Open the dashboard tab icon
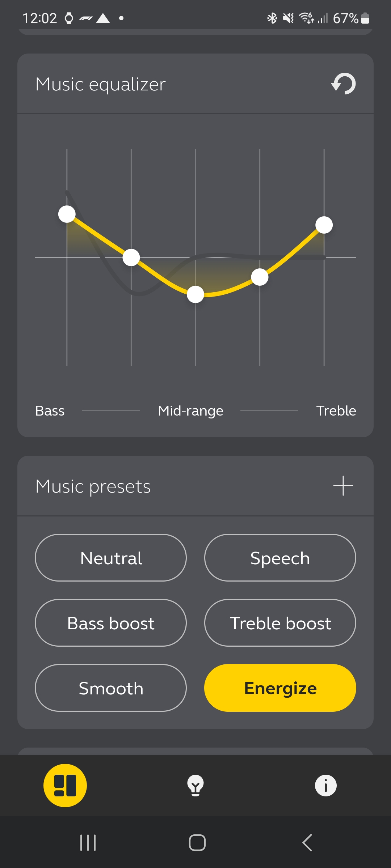Viewport: 391px width, 868px height. click(x=65, y=786)
